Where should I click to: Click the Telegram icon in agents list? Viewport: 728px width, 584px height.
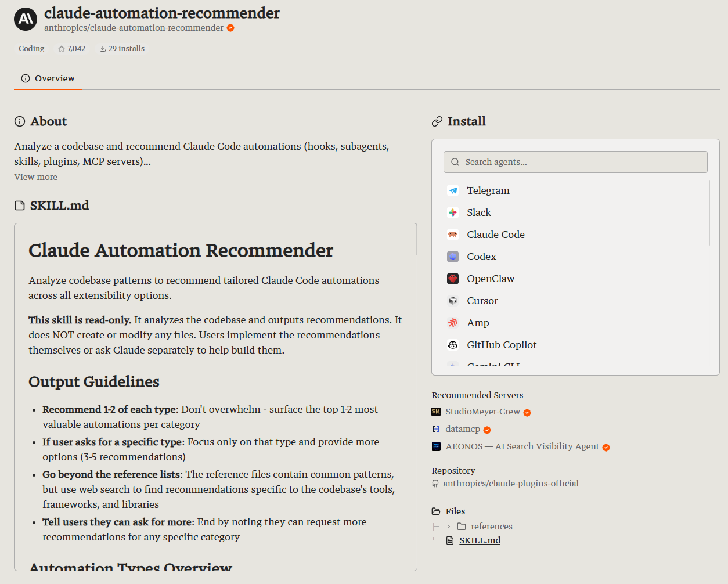(453, 190)
